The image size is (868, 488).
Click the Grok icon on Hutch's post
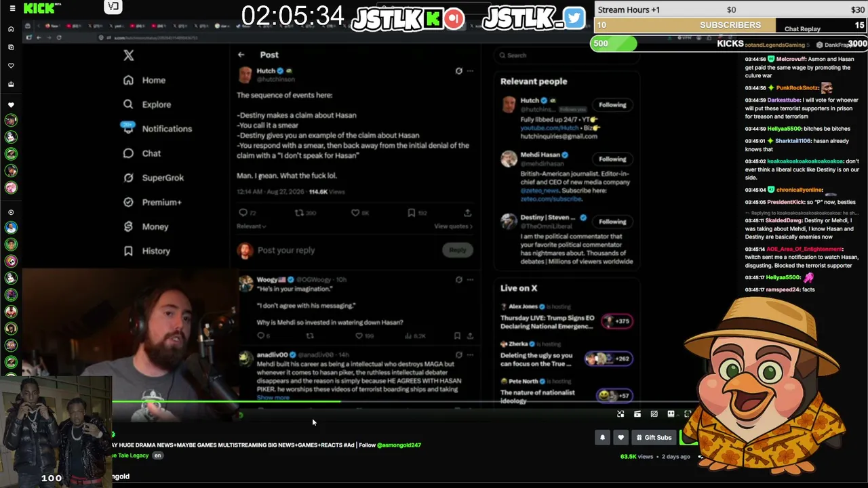(459, 70)
